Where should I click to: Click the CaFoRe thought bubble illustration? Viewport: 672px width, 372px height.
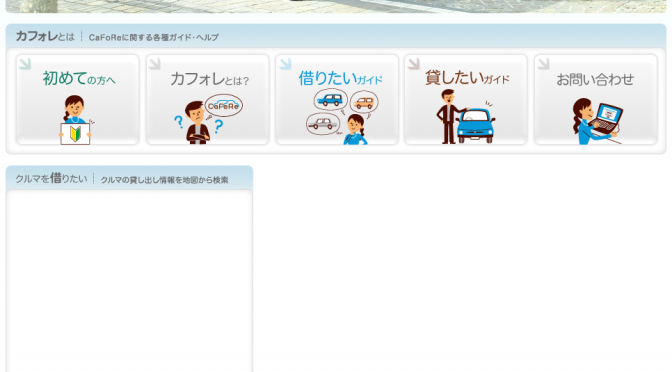(224, 105)
